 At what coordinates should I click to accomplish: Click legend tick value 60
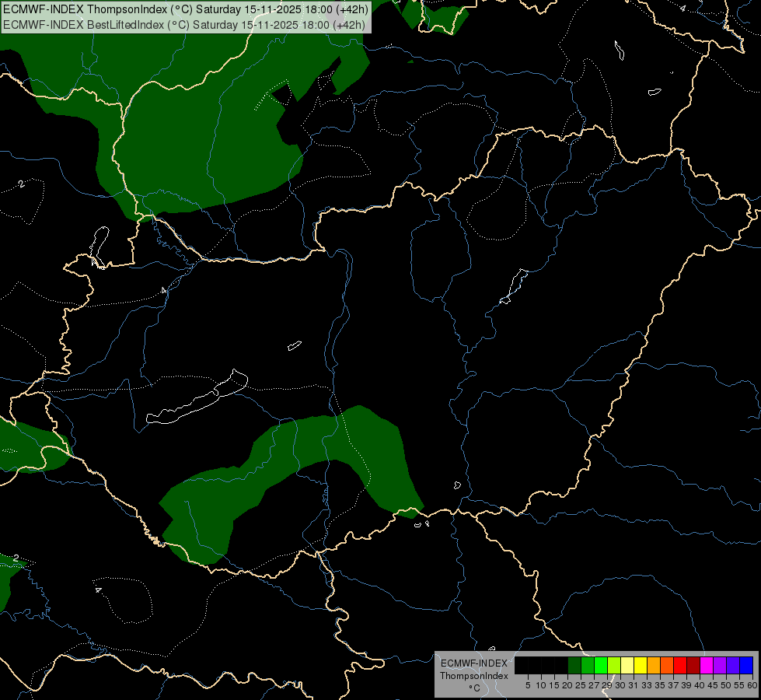[x=752, y=685]
